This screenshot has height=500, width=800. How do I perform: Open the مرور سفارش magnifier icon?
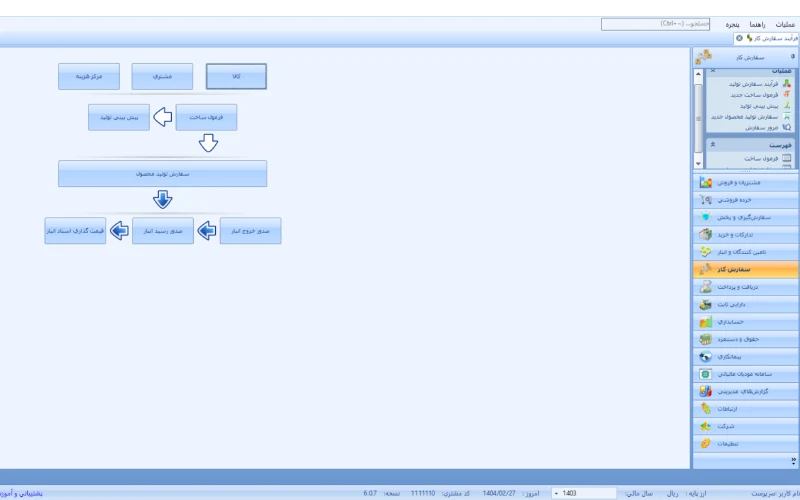pos(787,128)
